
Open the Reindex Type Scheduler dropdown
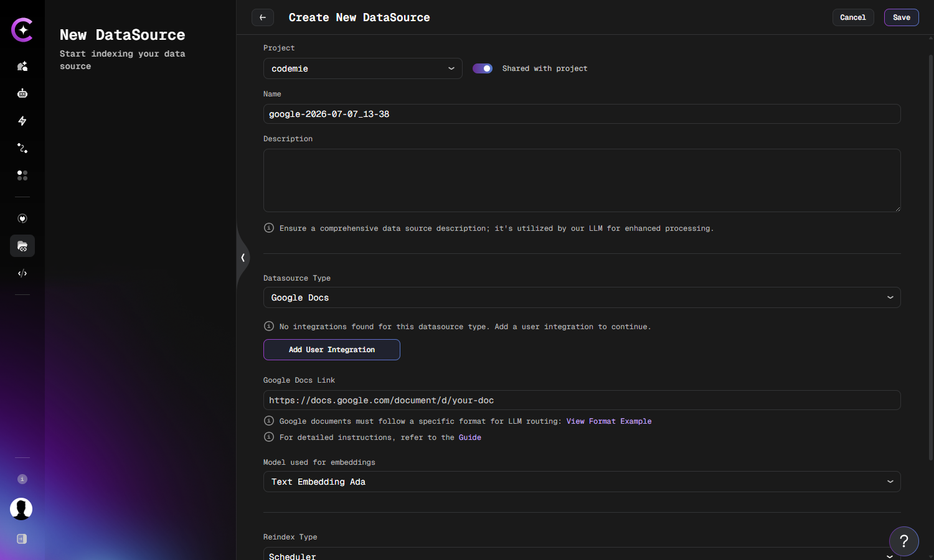[582, 554]
